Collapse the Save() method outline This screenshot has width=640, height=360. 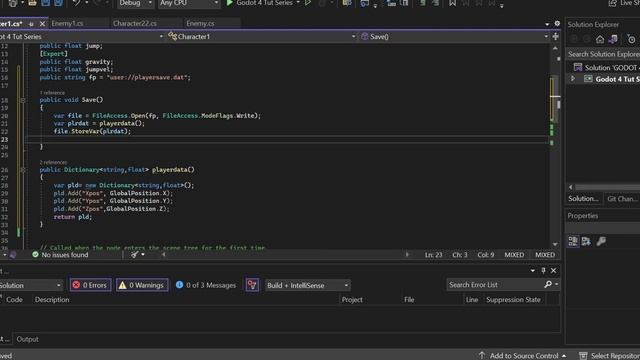23,100
